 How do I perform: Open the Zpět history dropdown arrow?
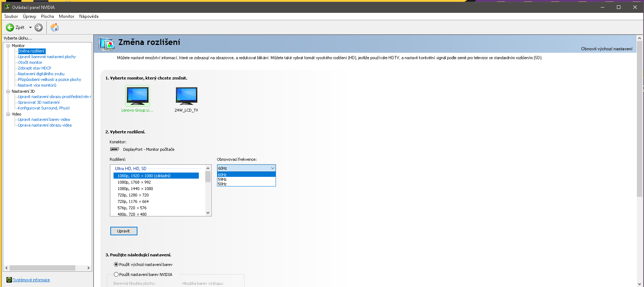30,27
